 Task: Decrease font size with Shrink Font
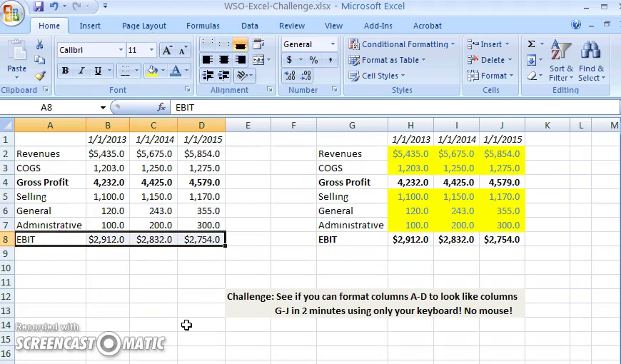tap(183, 50)
